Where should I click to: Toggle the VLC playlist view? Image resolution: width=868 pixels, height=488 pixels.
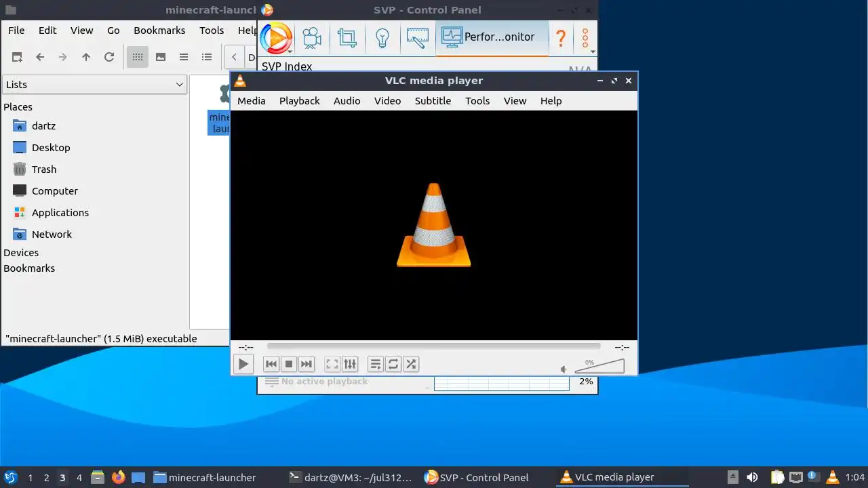click(376, 364)
